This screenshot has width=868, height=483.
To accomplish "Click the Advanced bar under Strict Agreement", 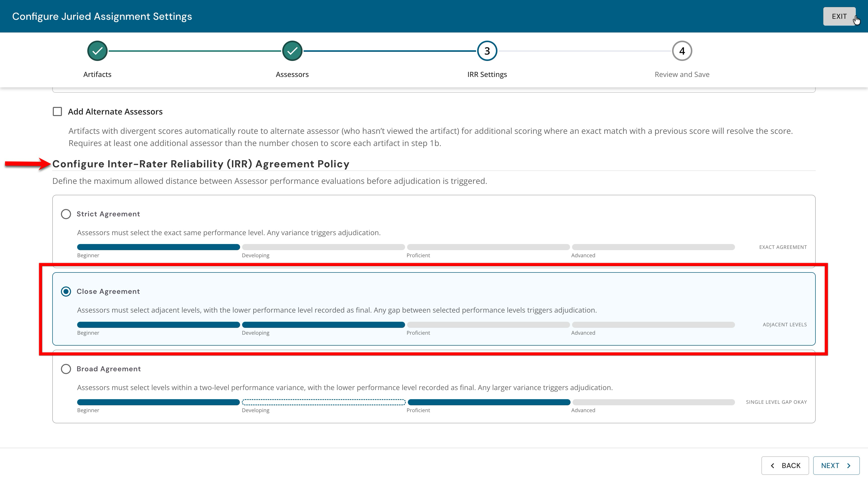I will click(x=653, y=247).
